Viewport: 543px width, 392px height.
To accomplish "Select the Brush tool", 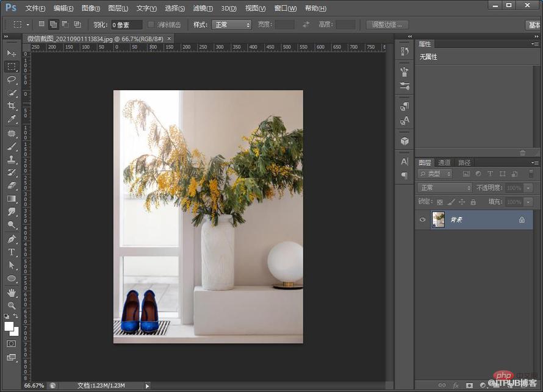I will pyautogui.click(x=12, y=146).
